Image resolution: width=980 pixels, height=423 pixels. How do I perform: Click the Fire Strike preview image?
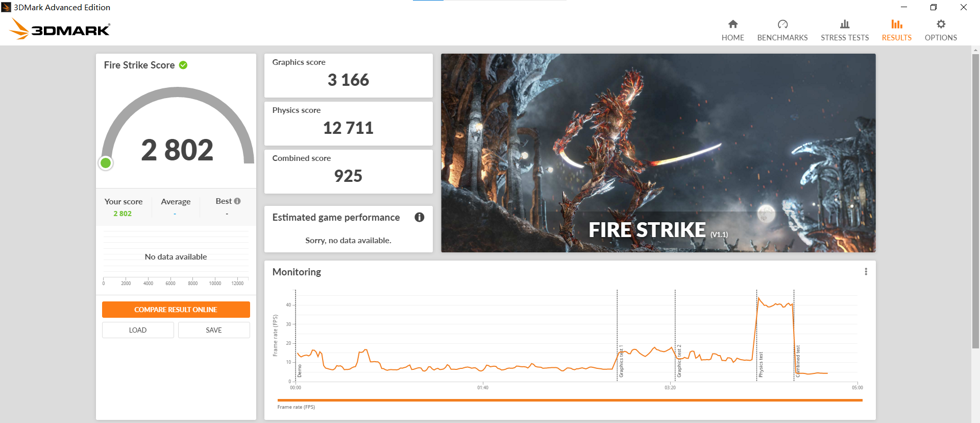(x=658, y=153)
